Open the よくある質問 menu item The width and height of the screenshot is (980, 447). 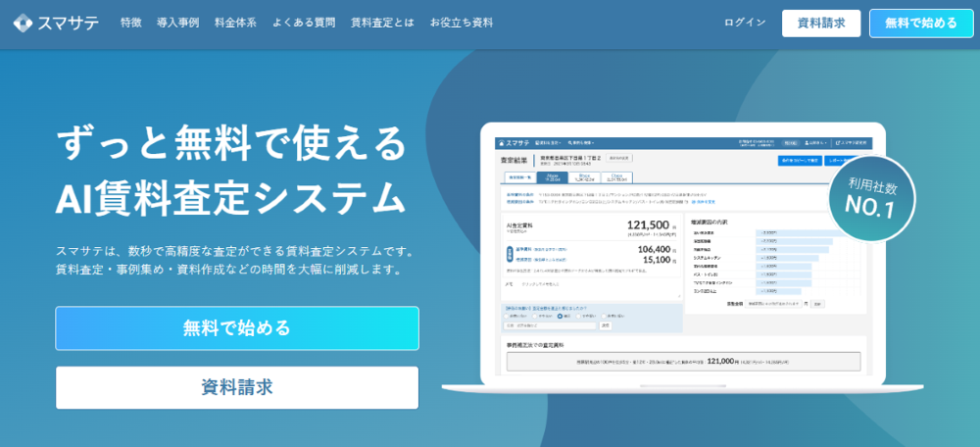[304, 24]
